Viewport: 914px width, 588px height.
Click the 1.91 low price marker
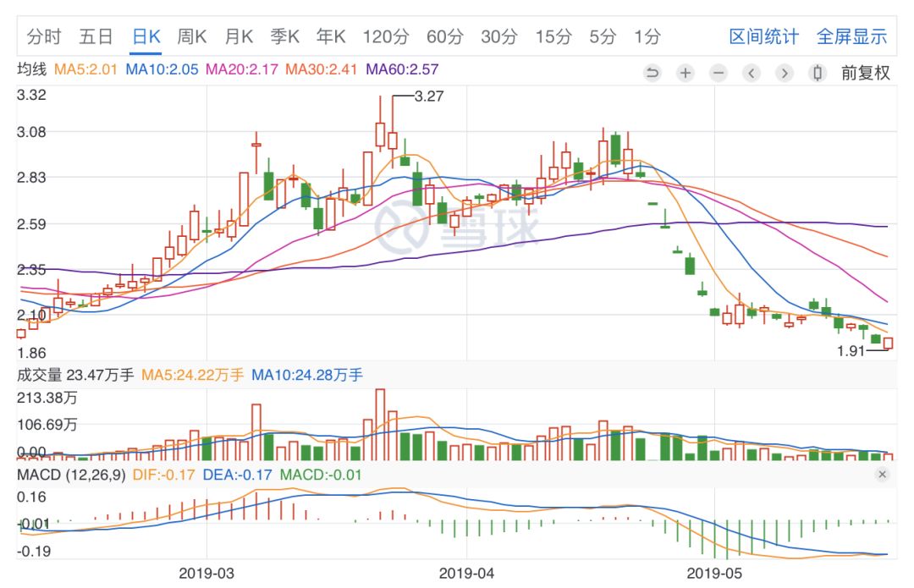(x=851, y=351)
